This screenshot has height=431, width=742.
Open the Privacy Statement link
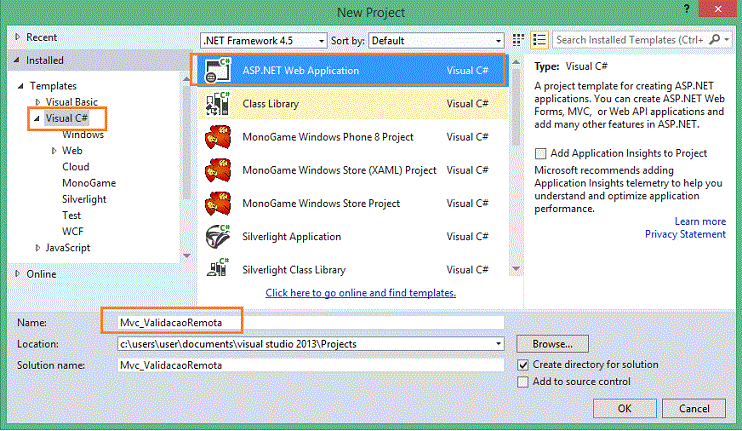[x=685, y=234]
